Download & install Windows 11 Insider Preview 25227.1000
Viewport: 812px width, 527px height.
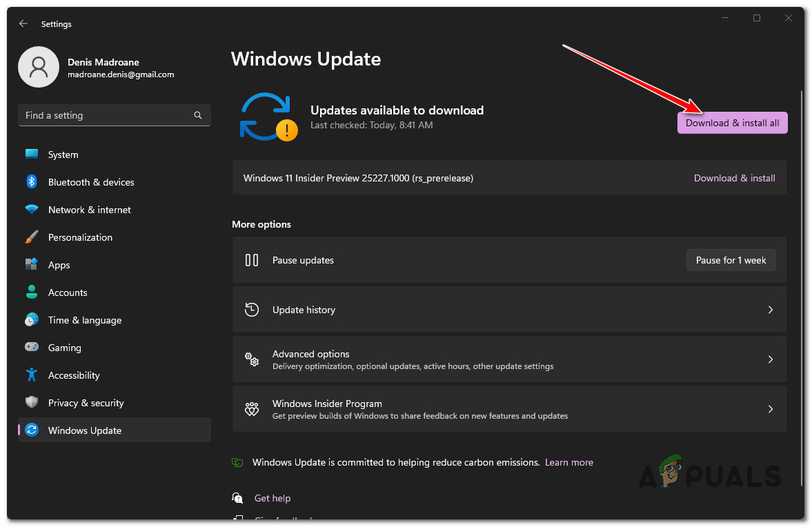(734, 177)
